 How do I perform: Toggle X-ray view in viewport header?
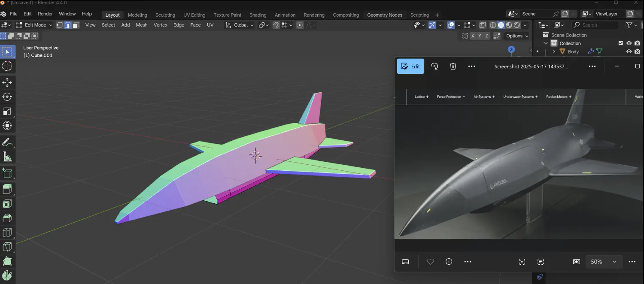click(x=483, y=25)
